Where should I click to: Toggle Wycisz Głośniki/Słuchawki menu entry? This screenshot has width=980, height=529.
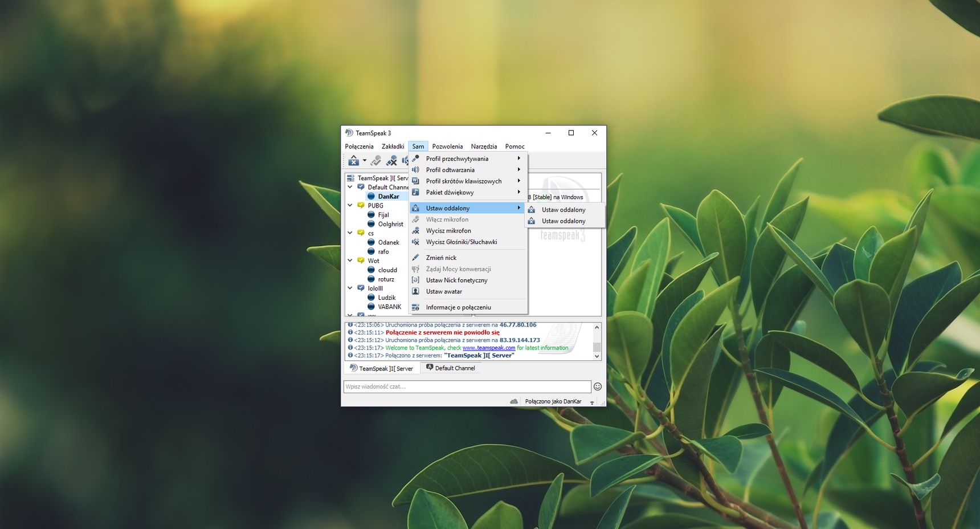(468, 242)
